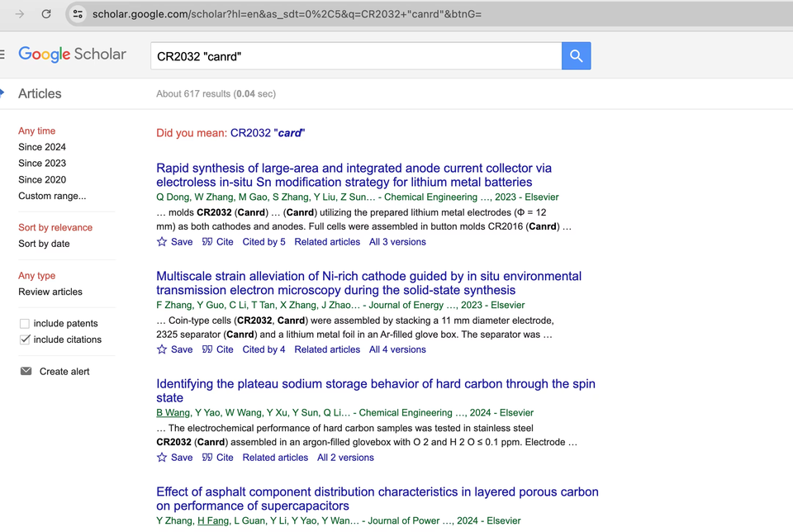Select Sort by date
Viewport: 793px width, 532px height.
coord(44,244)
